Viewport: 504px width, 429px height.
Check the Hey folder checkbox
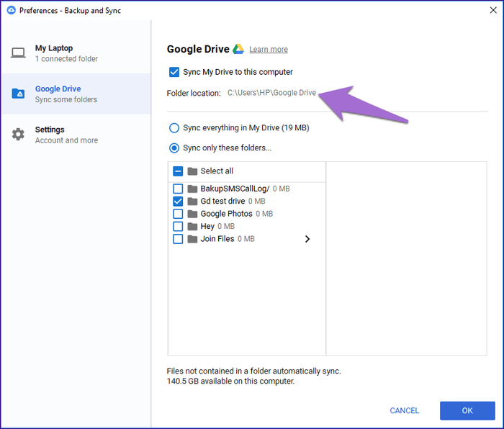pyautogui.click(x=178, y=227)
